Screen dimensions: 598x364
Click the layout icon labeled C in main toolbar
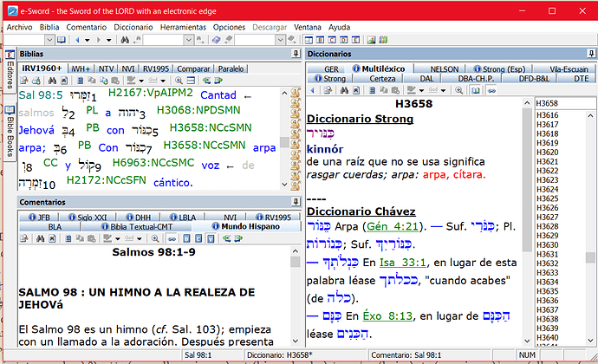click(x=332, y=40)
